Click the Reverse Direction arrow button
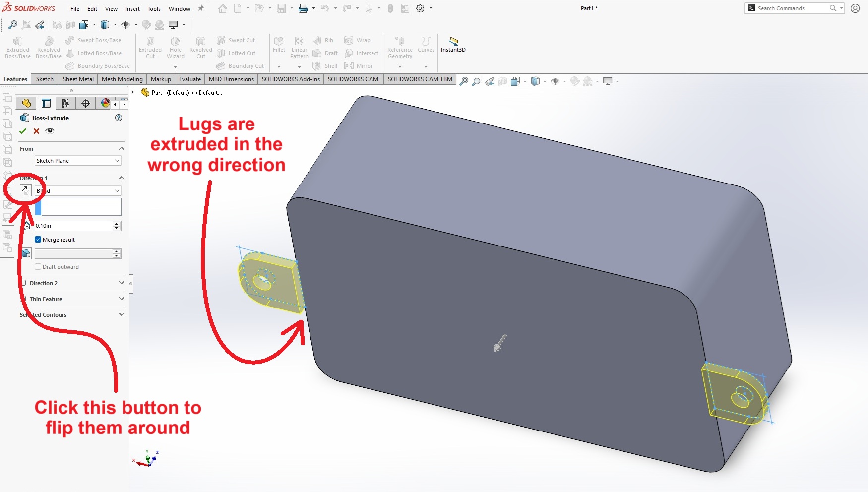The width and height of the screenshot is (868, 492). click(x=26, y=190)
